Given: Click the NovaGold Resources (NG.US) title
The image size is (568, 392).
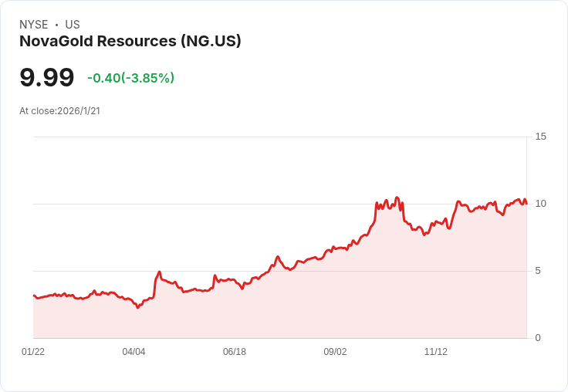Looking at the screenshot, I should click(130, 42).
